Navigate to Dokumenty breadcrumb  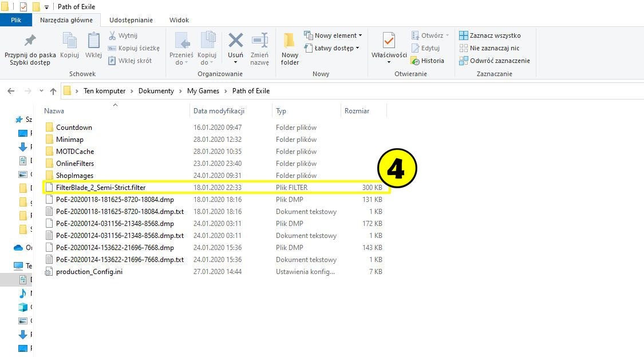(x=156, y=91)
